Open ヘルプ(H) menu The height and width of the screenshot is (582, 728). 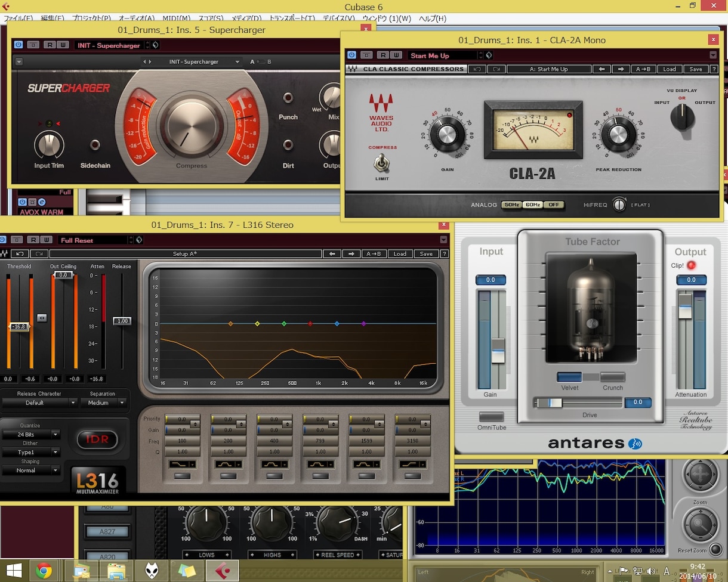click(432, 18)
